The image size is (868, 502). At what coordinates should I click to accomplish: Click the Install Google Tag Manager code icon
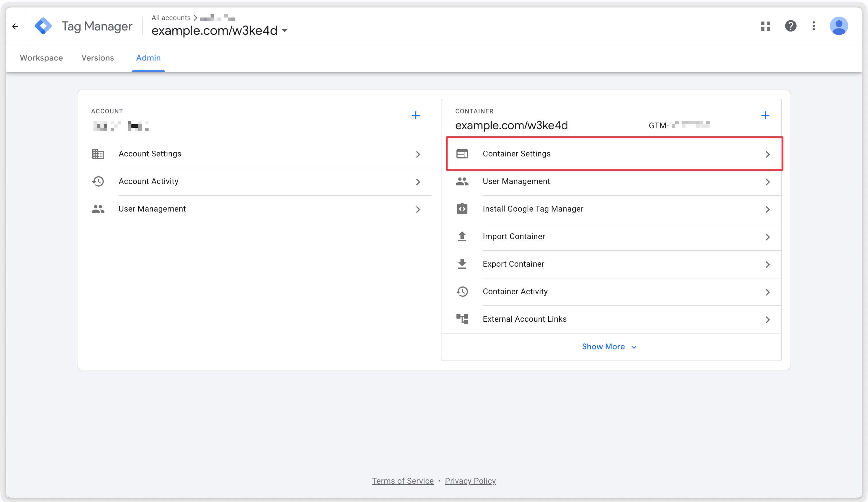click(462, 209)
